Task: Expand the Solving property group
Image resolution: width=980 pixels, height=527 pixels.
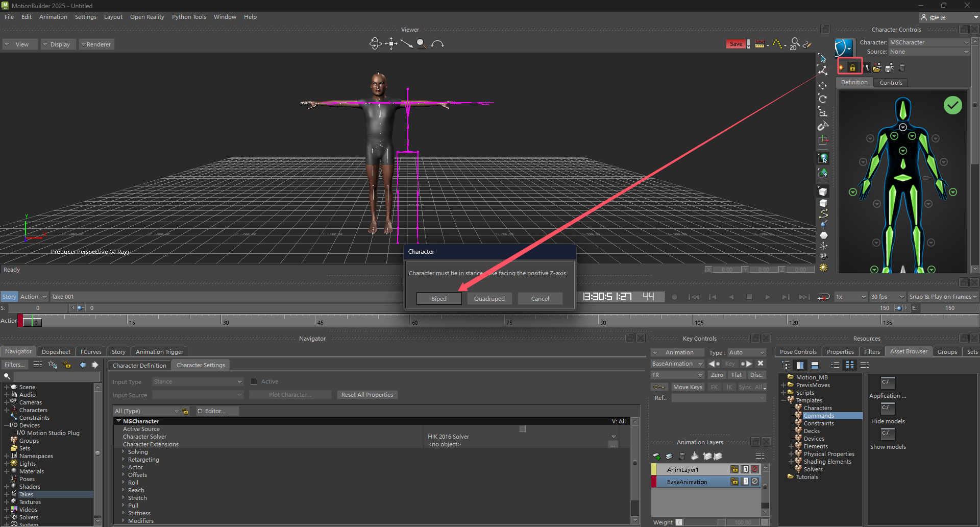Action: tap(124, 452)
